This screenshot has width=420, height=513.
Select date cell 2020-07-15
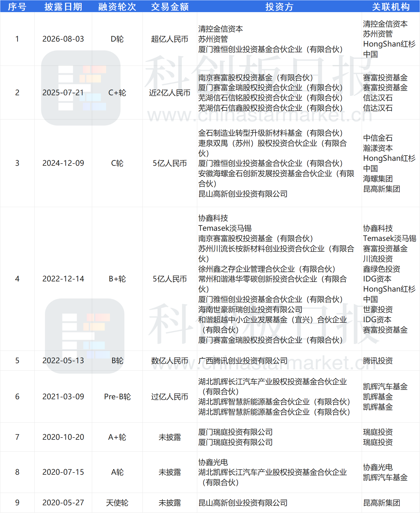coord(63,472)
